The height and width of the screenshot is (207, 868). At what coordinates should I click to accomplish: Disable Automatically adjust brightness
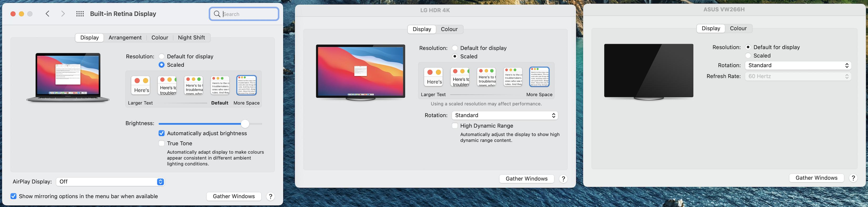(x=162, y=133)
